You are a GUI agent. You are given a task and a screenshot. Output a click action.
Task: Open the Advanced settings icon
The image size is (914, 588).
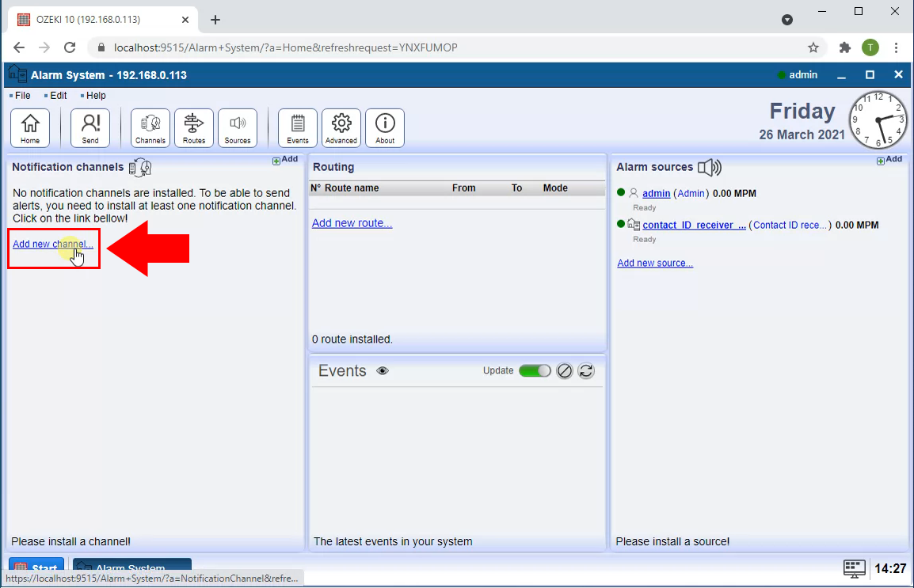point(341,127)
